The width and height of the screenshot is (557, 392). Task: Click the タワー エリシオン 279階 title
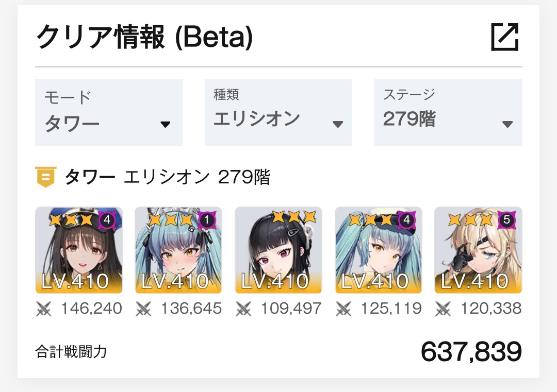click(x=168, y=177)
